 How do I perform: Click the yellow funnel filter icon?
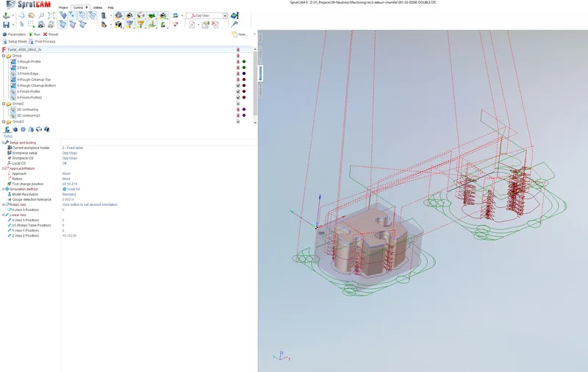[x=140, y=24]
